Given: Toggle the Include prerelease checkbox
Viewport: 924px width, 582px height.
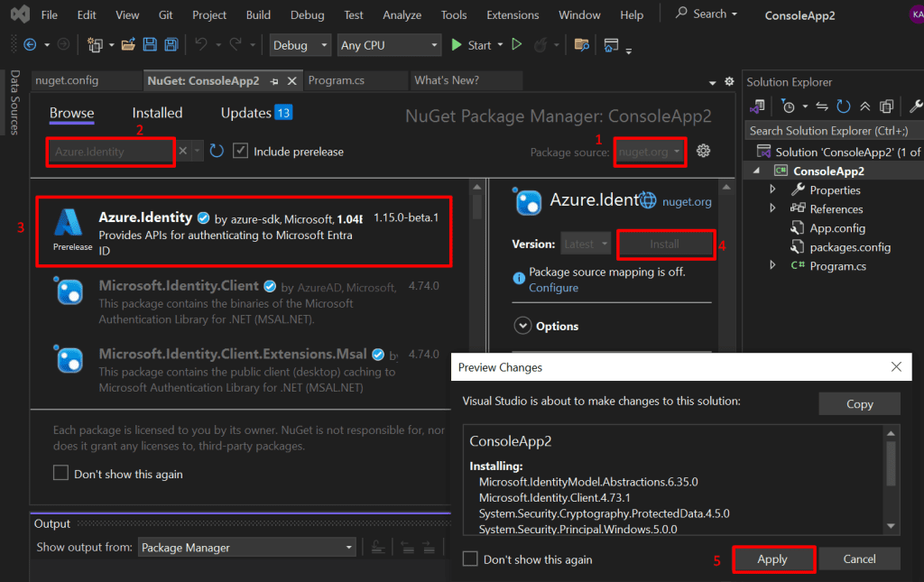Looking at the screenshot, I should pos(240,152).
